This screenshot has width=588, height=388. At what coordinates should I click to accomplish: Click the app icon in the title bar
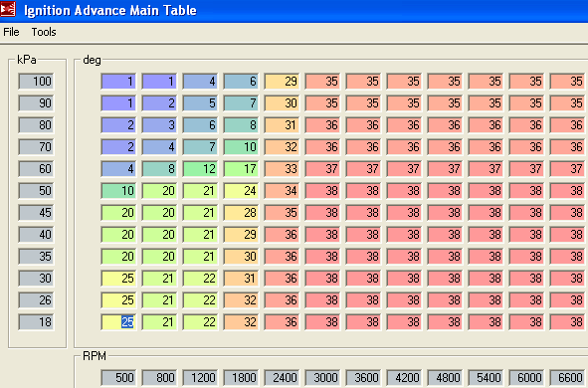(8, 9)
